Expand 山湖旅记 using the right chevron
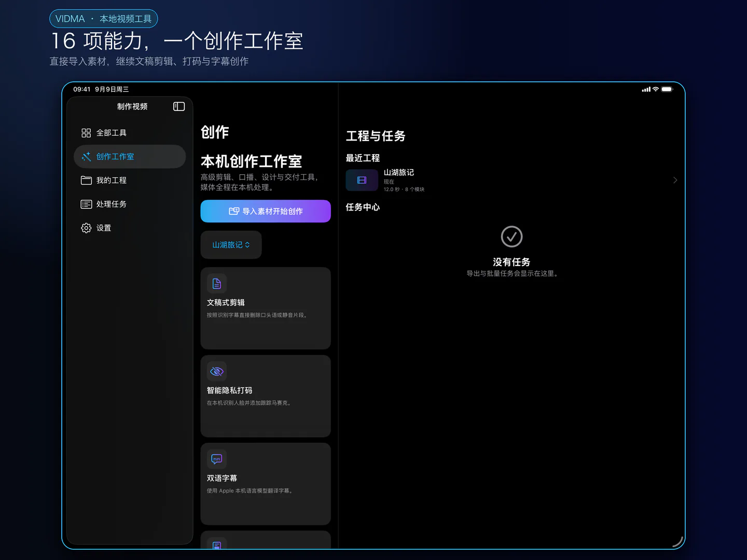 coord(675,180)
